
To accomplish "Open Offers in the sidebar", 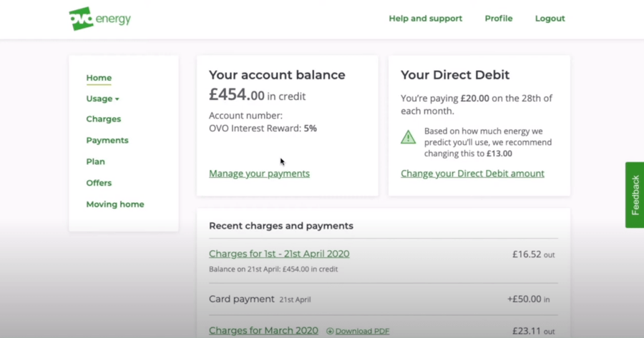I will coord(99,183).
